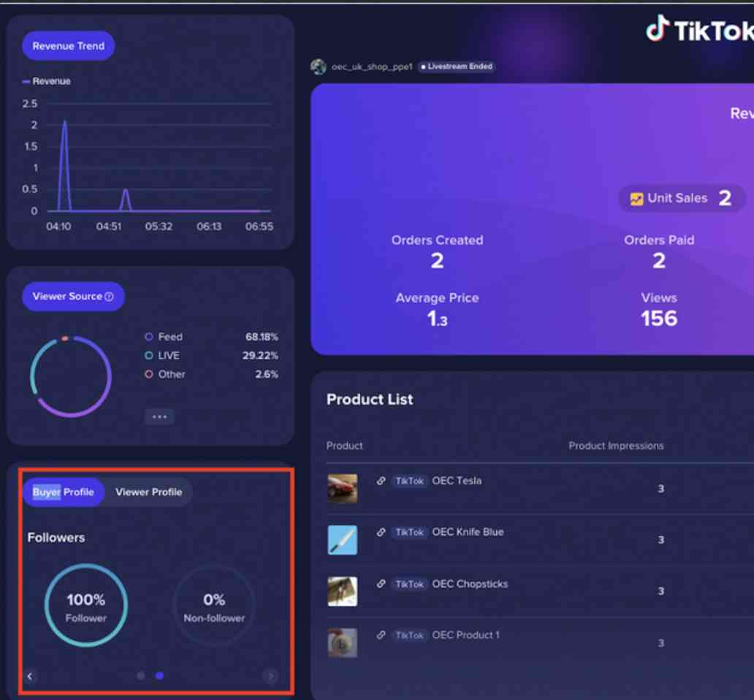This screenshot has width=754, height=700.
Task: Expand more viewer sources with ellipsis button
Action: pyautogui.click(x=159, y=416)
